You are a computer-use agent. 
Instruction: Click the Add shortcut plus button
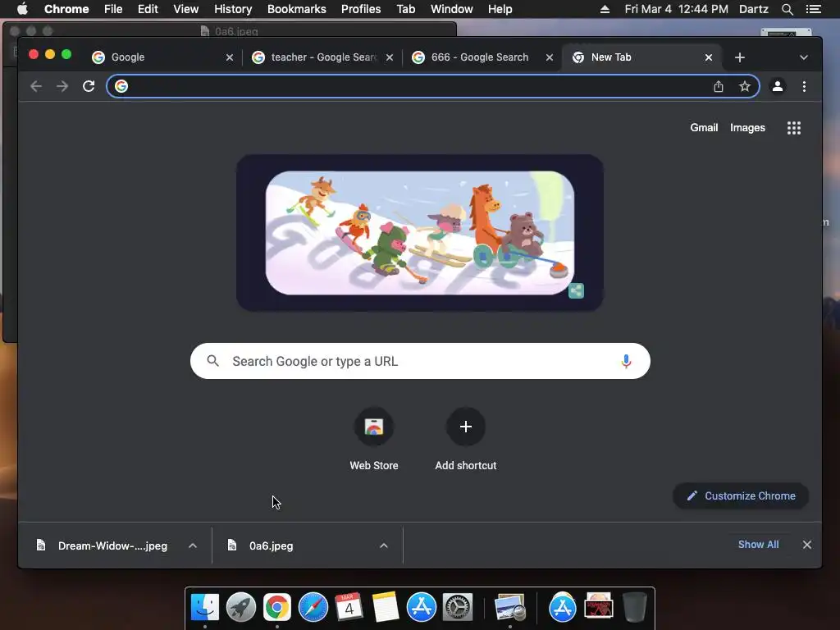point(466,427)
